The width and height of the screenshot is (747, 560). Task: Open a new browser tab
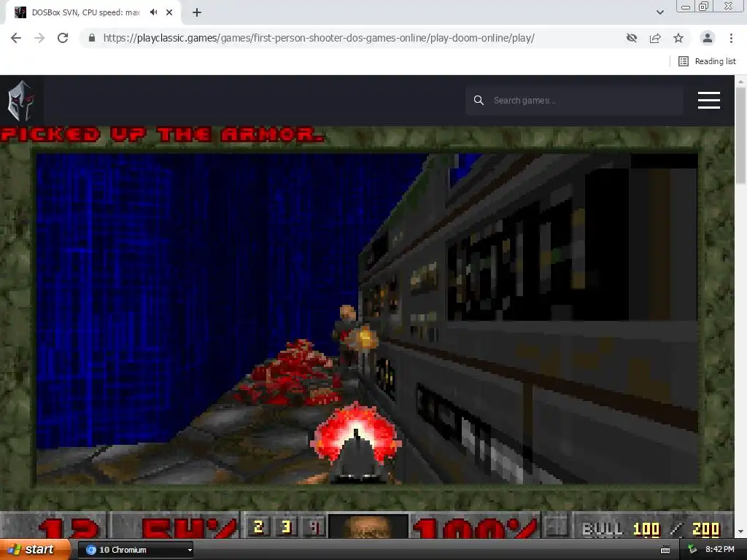click(197, 12)
